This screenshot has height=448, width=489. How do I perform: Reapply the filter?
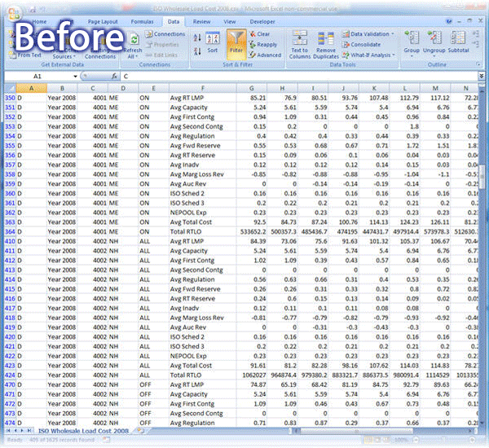(x=263, y=45)
